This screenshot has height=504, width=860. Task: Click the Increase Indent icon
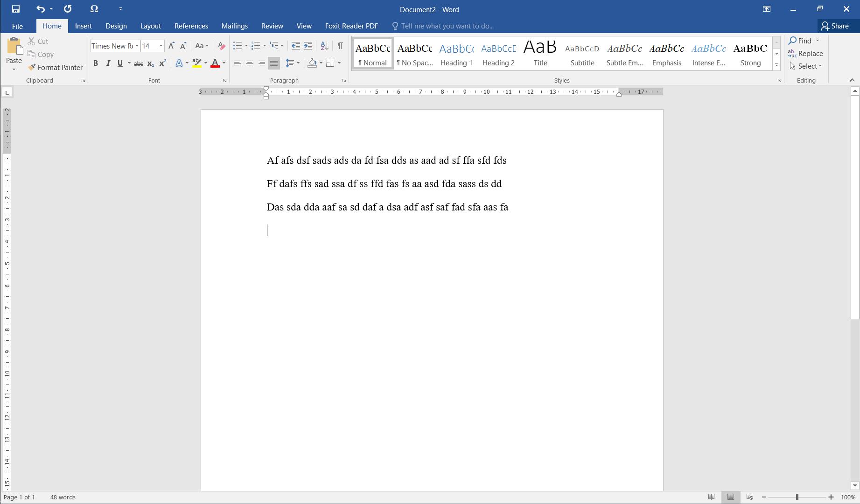(x=308, y=46)
